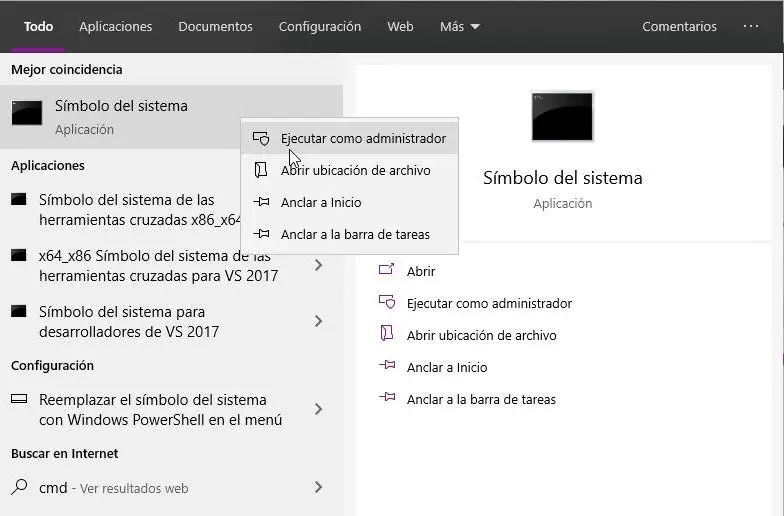Image resolution: width=784 pixels, height=516 pixels.
Task: Click pin icon beside context menu Anclar a la barra
Action: pyautogui.click(x=261, y=234)
